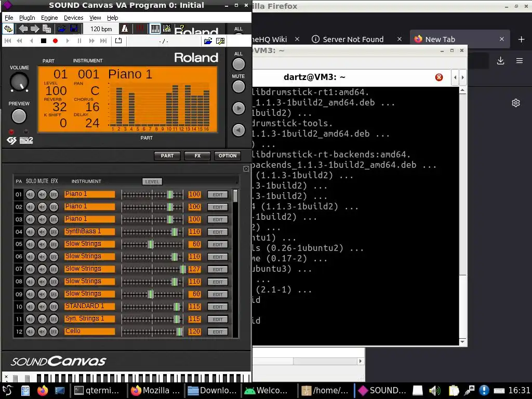This screenshot has height=399, width=532.
Task: Toggle the round MUTE button on right panel
Action: click(x=238, y=87)
